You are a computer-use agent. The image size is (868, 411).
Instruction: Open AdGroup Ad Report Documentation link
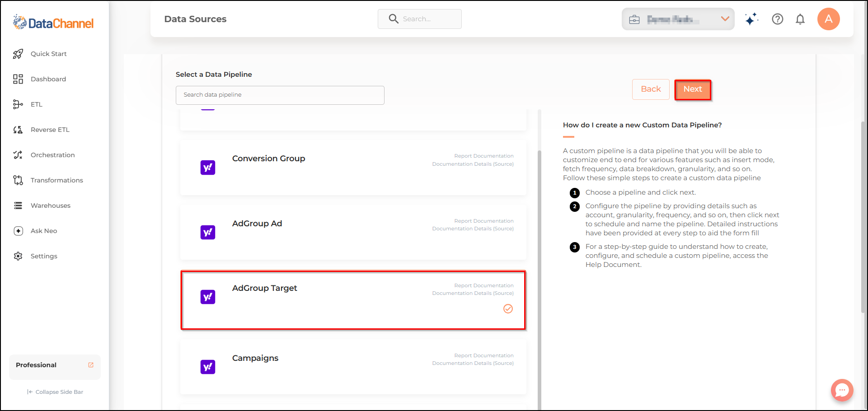pos(484,221)
